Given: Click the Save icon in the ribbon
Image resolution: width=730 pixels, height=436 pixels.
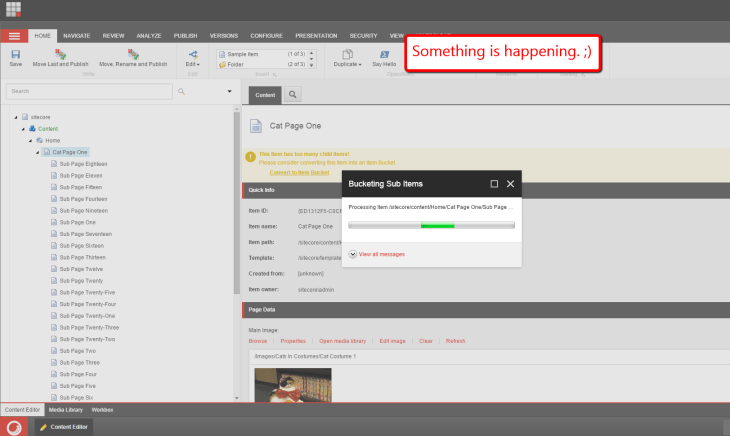Looking at the screenshot, I should pos(15,54).
